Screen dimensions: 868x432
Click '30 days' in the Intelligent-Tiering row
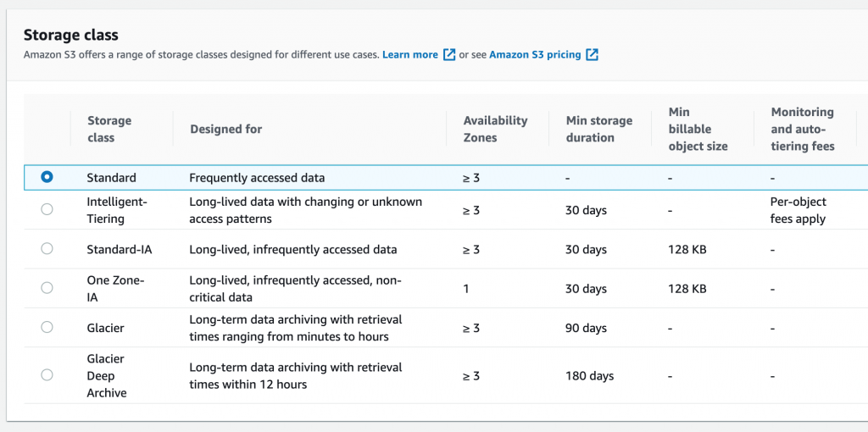tap(587, 210)
